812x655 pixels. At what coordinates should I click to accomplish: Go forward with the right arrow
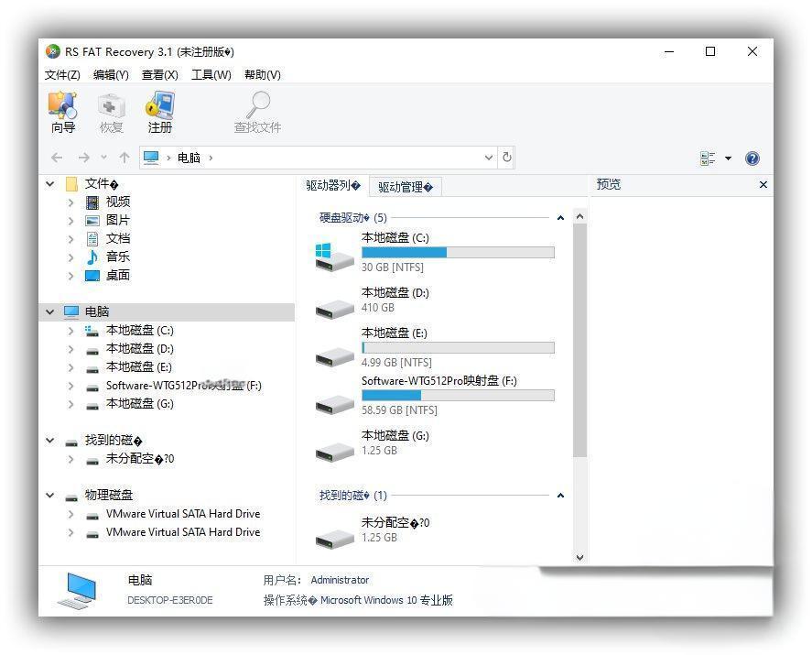[84, 158]
